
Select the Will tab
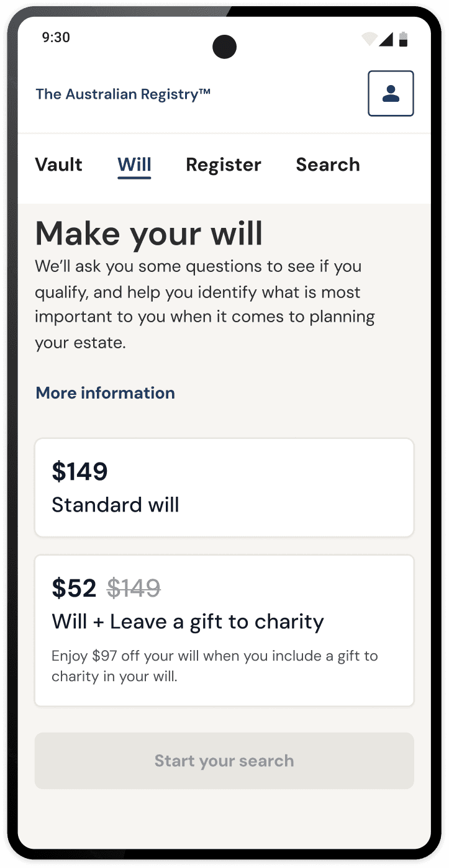(134, 165)
